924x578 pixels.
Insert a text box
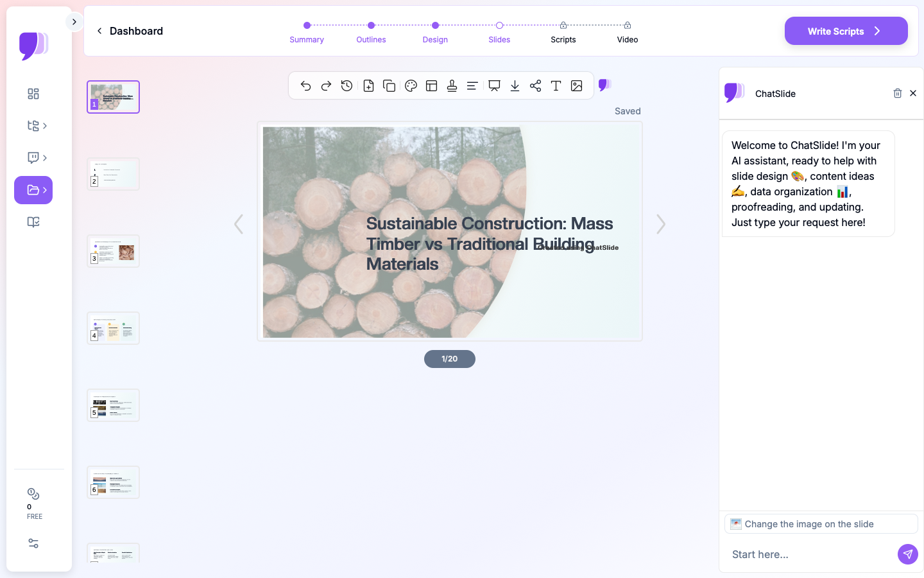[x=556, y=86]
